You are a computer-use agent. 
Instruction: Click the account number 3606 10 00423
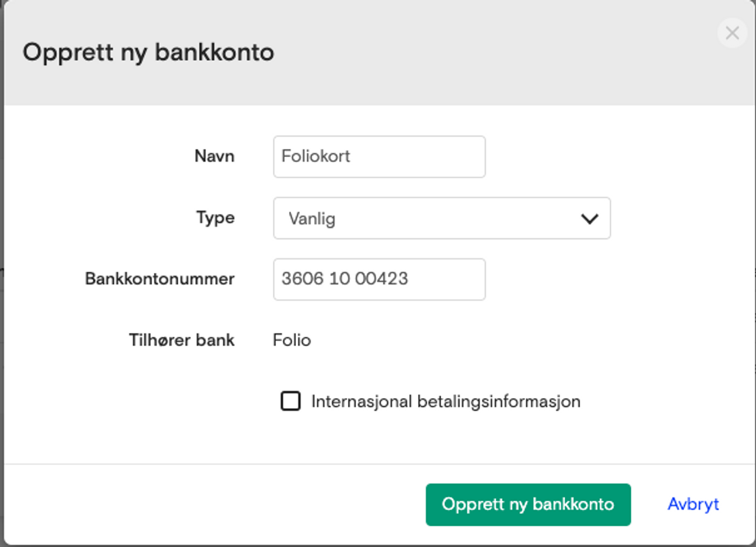coord(345,278)
